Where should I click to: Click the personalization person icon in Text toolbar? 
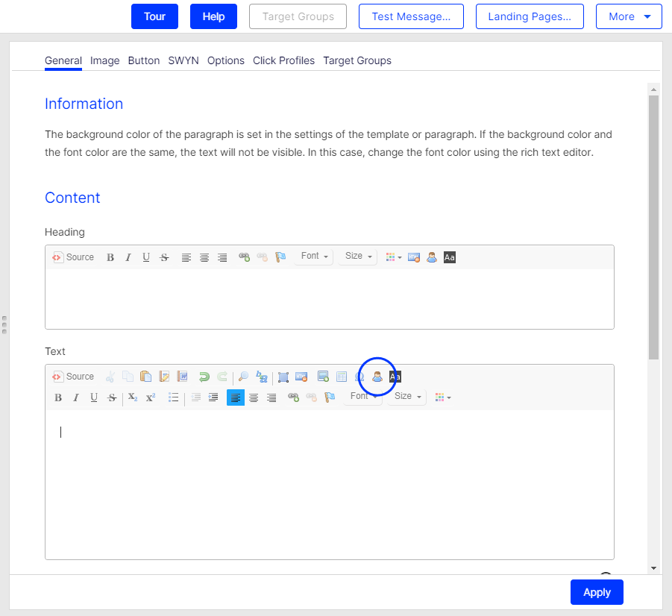pos(377,377)
